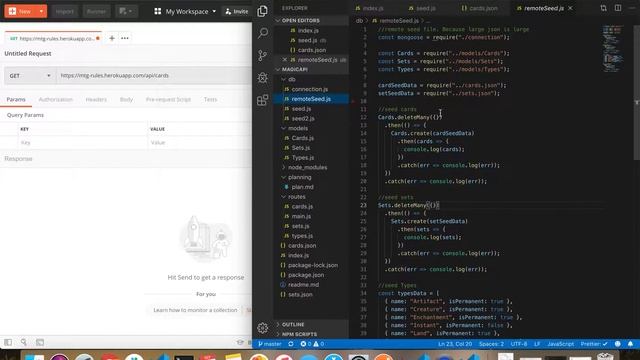Open the Authorization tab in Postman

tap(56, 100)
